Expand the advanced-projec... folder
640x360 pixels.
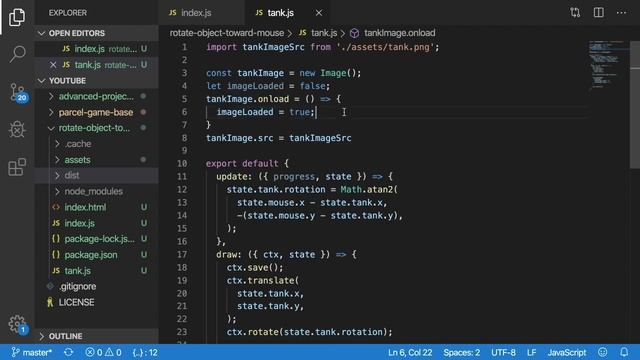(x=96, y=96)
